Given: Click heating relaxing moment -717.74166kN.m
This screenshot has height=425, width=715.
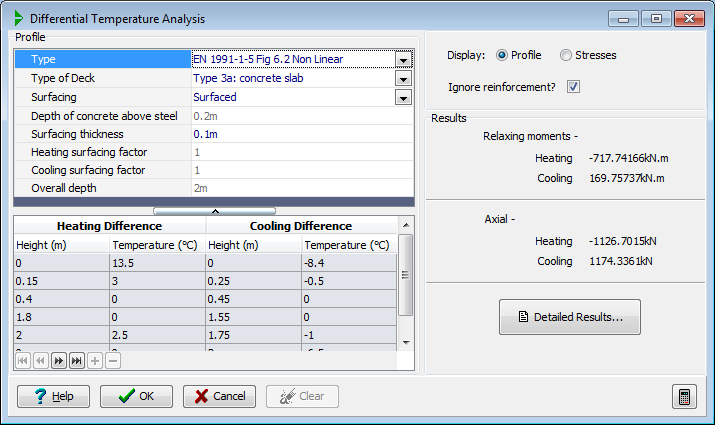Looking at the screenshot, I should [628, 158].
